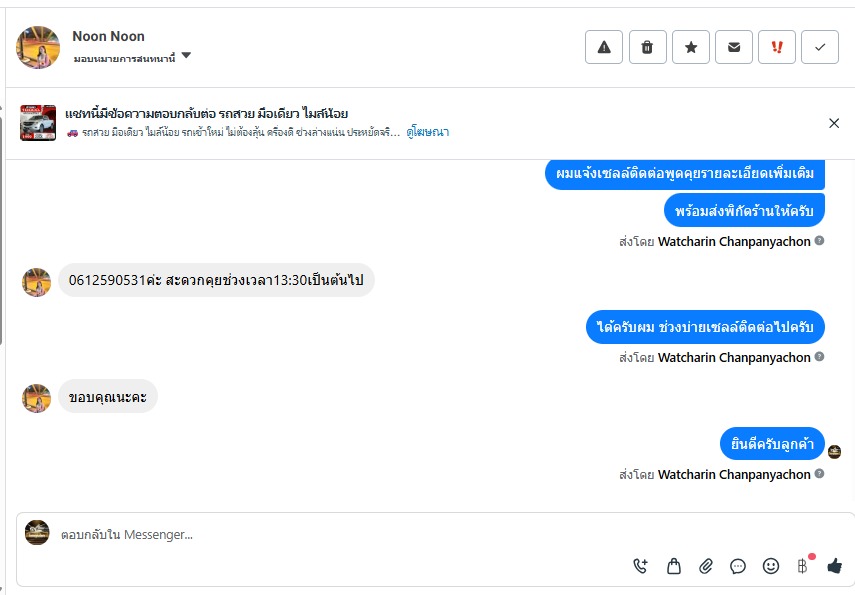Attach a file with paperclip icon
855x595 pixels.
706,566
